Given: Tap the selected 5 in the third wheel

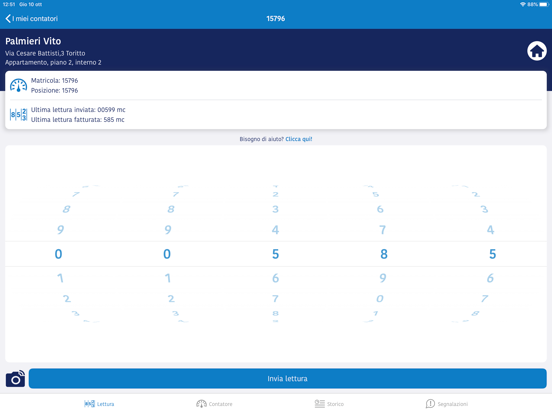Looking at the screenshot, I should [275, 254].
